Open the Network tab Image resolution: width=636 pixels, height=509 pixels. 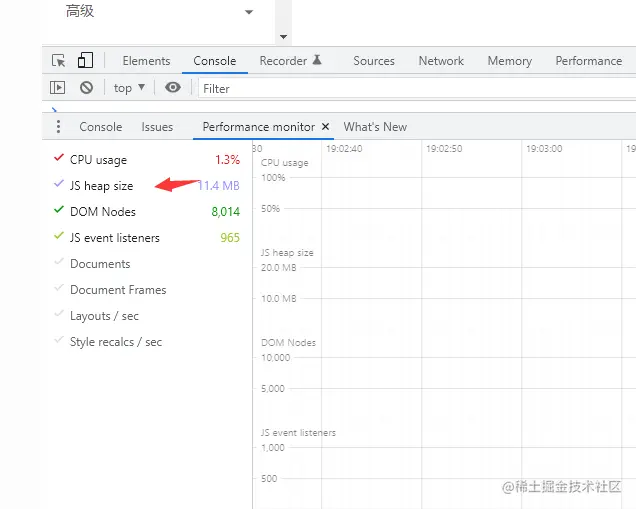click(x=441, y=61)
